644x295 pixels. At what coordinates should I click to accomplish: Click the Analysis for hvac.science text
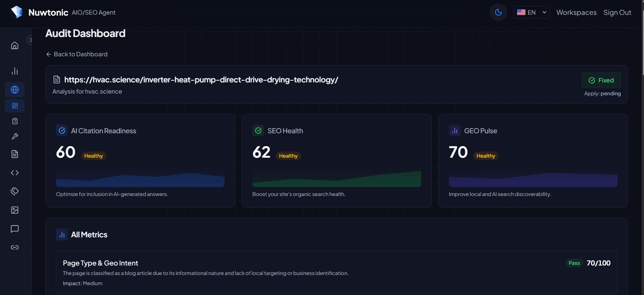(87, 92)
